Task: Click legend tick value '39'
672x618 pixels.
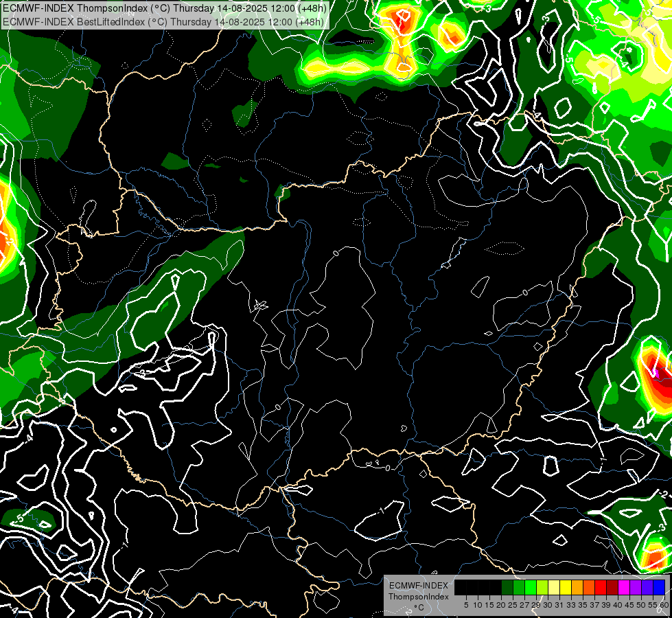Action: [x=606, y=605]
